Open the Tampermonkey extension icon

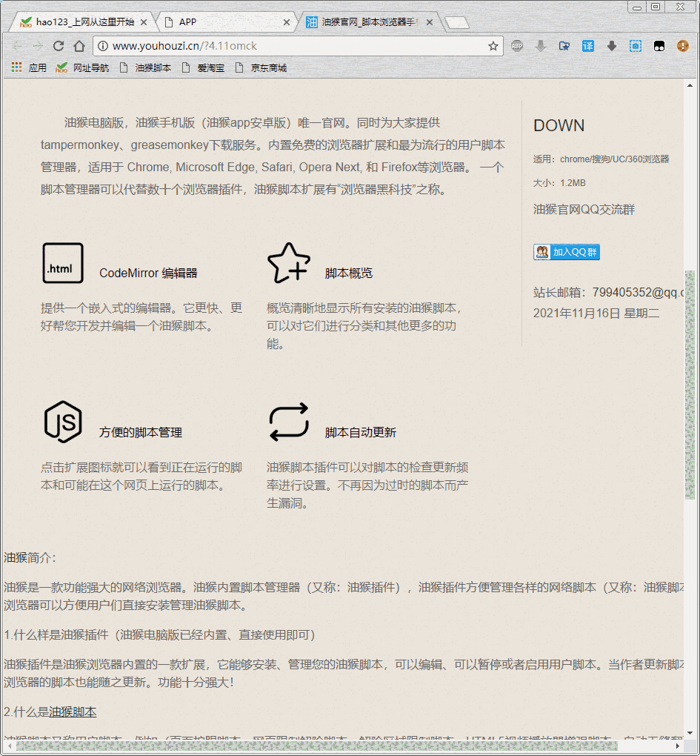659,46
